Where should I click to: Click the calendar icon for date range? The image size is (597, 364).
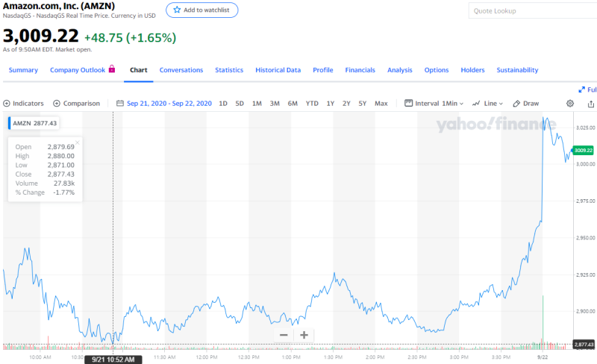pyautogui.click(x=120, y=104)
